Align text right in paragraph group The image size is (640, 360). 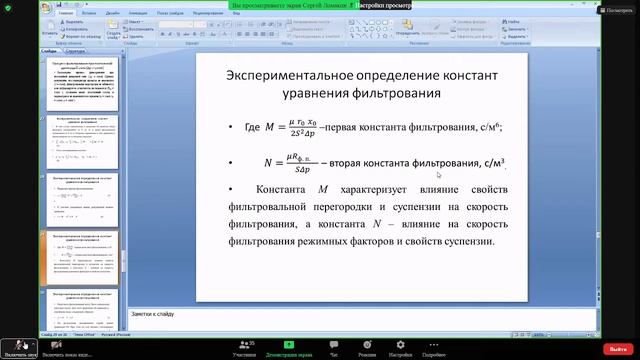pyautogui.click(x=256, y=34)
